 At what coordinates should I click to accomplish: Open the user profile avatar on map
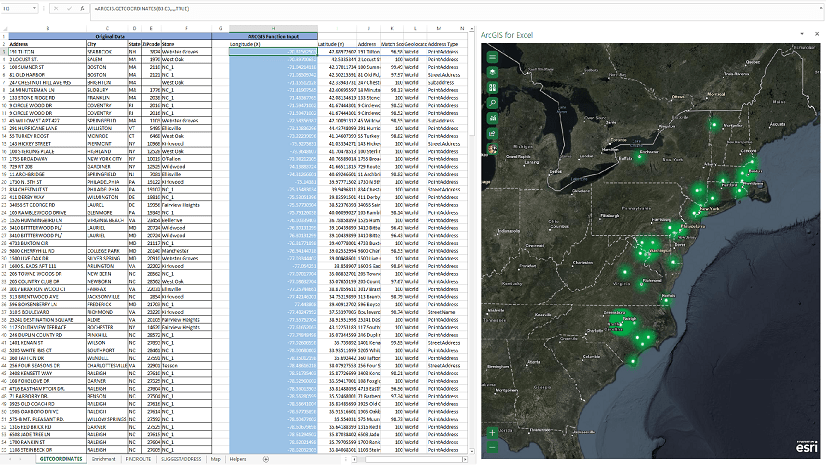492,149
